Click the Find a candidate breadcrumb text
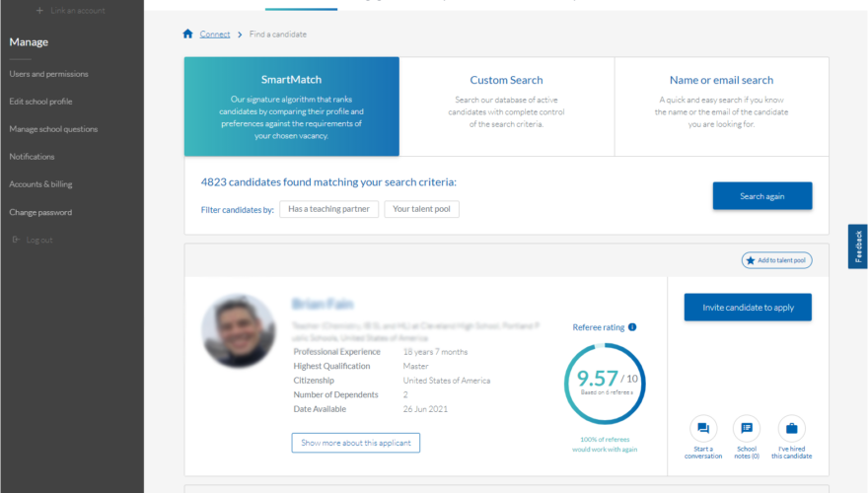Screen dimensions: 868x493 click(x=278, y=35)
